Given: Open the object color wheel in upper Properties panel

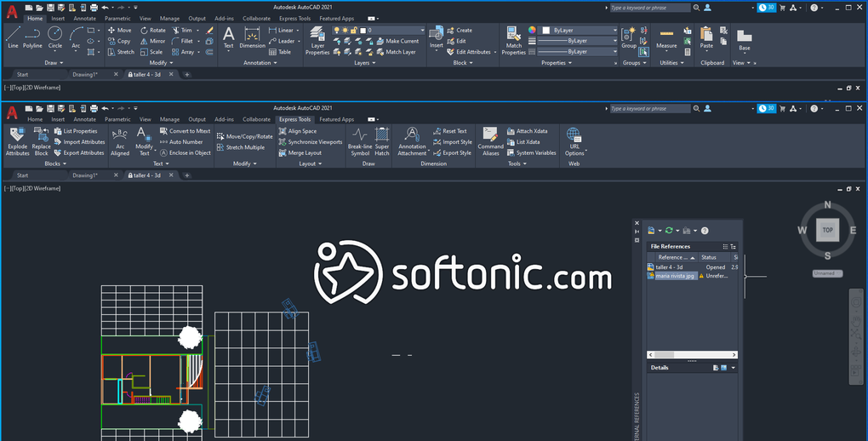Looking at the screenshot, I should pos(532,31).
